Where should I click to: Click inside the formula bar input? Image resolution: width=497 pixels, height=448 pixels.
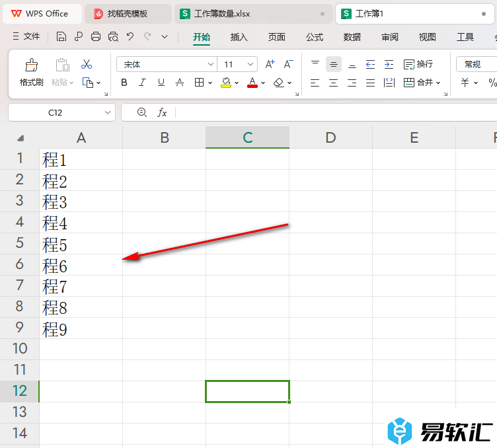tap(336, 112)
